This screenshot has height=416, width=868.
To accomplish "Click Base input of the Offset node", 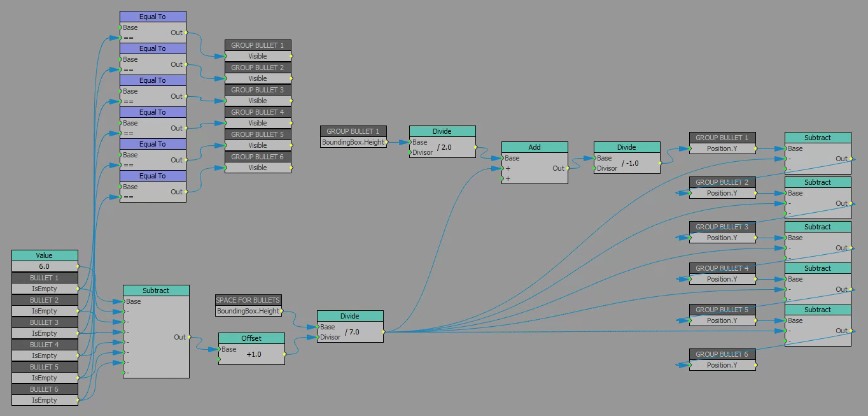I will click(228, 349).
